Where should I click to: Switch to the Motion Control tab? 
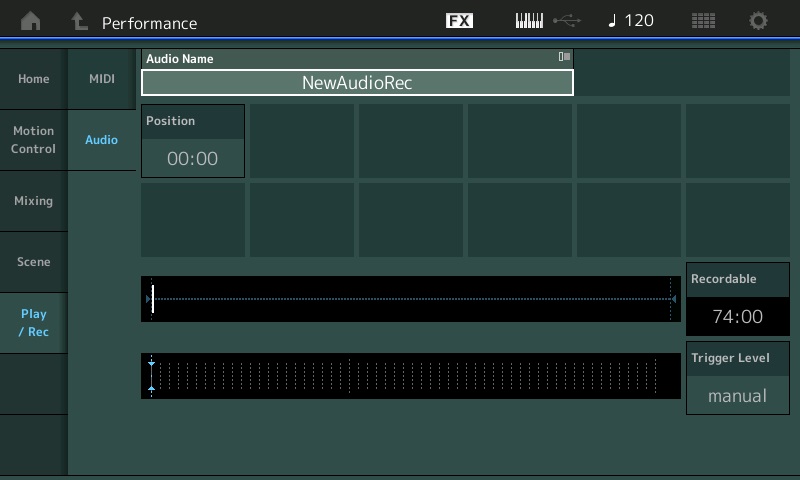[x=33, y=140]
